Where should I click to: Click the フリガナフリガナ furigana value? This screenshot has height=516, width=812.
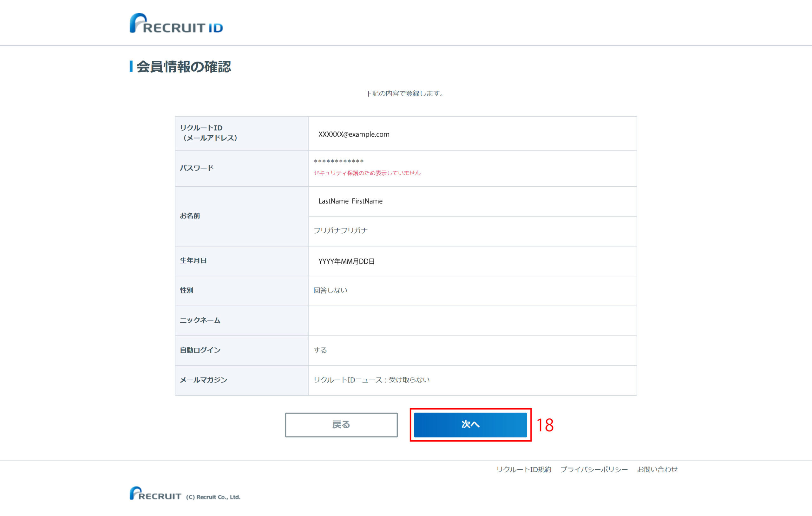[x=340, y=230]
